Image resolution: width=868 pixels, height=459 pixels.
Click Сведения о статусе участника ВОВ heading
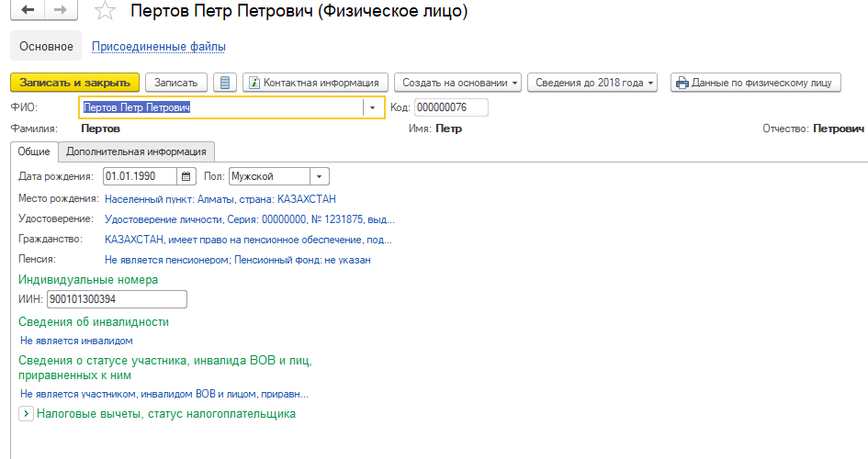tap(165, 368)
